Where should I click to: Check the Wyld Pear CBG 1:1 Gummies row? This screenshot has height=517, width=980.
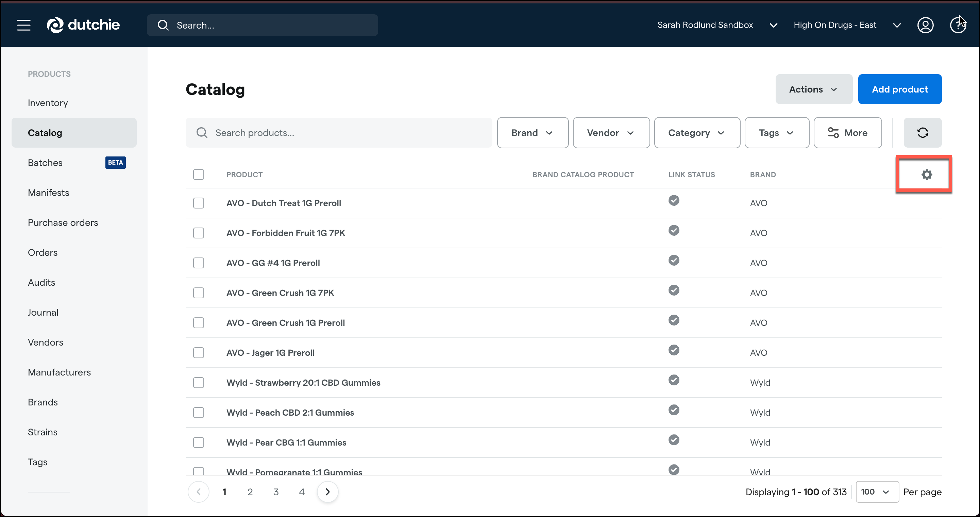[x=198, y=443]
